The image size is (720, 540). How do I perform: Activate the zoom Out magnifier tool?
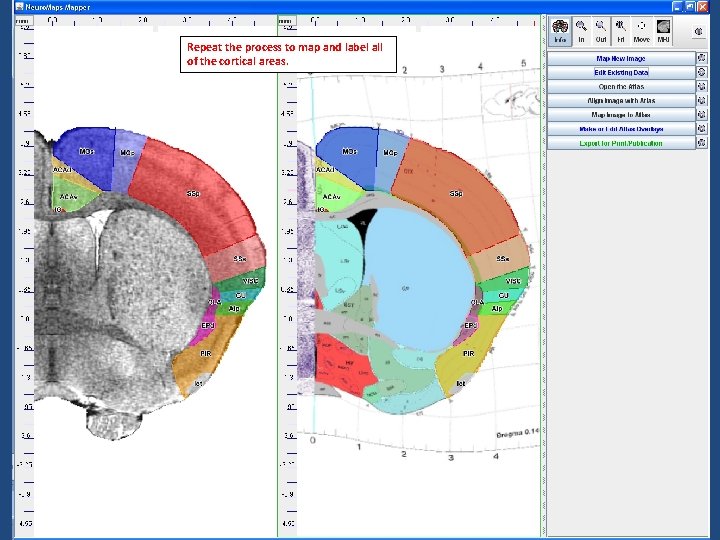(x=601, y=31)
